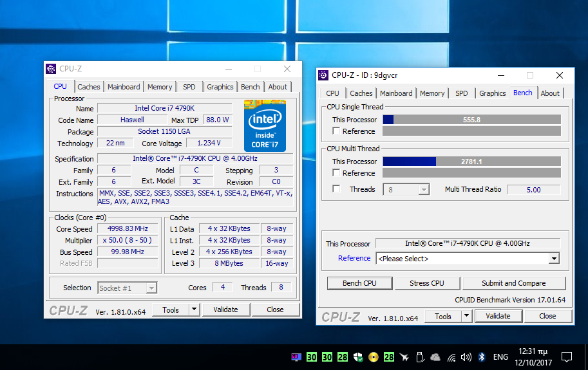
Task: Open the taskbar clock showing 12:31
Action: (x=533, y=357)
